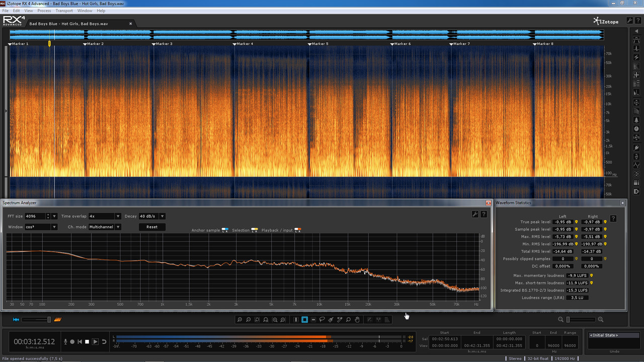
Task: Open main preferences wrench at top right
Action: click(x=629, y=21)
